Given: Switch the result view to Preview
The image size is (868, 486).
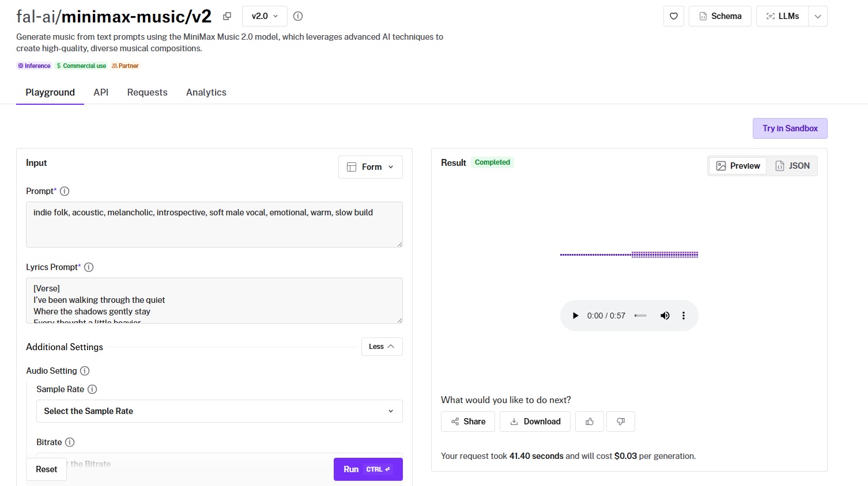Looking at the screenshot, I should coord(738,166).
